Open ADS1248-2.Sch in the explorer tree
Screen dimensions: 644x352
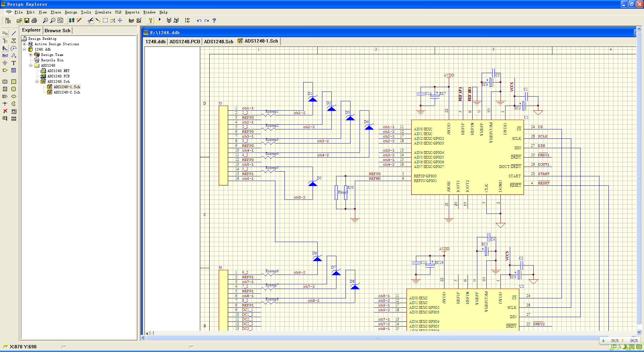(67, 92)
